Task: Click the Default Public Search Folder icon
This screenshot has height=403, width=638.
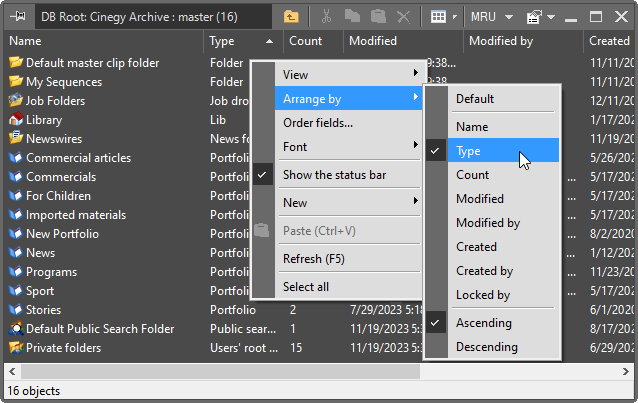Action: pyautogui.click(x=15, y=329)
